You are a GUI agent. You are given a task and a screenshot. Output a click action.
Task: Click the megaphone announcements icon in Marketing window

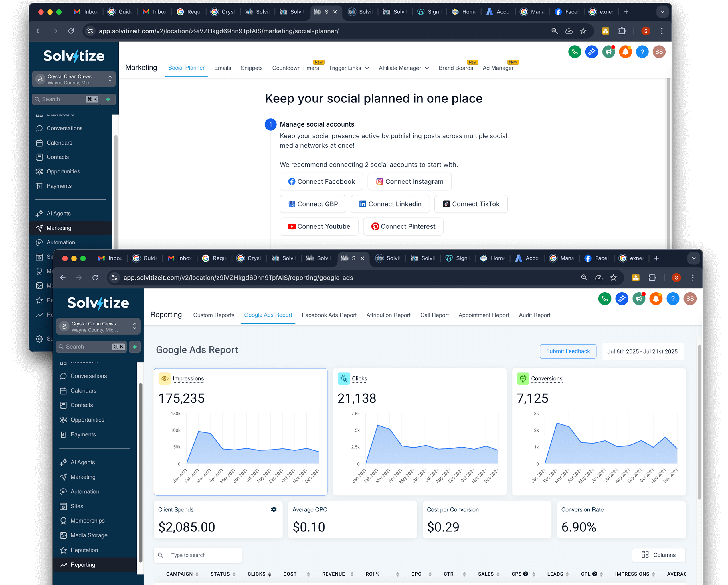pyautogui.click(x=608, y=52)
